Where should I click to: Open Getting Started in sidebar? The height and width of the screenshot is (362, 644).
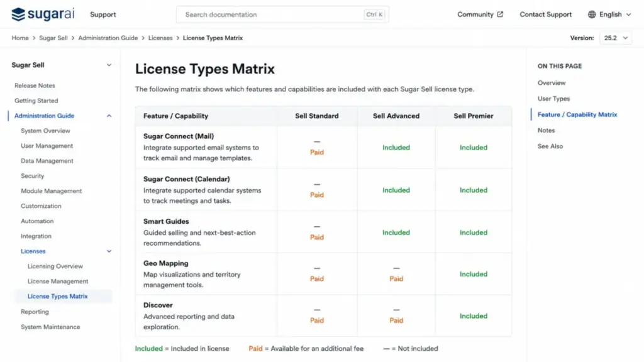[36, 101]
